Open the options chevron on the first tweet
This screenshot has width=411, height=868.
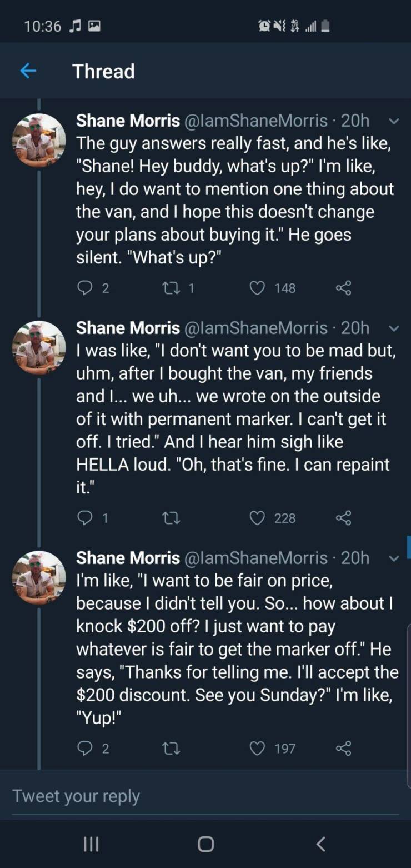click(393, 121)
